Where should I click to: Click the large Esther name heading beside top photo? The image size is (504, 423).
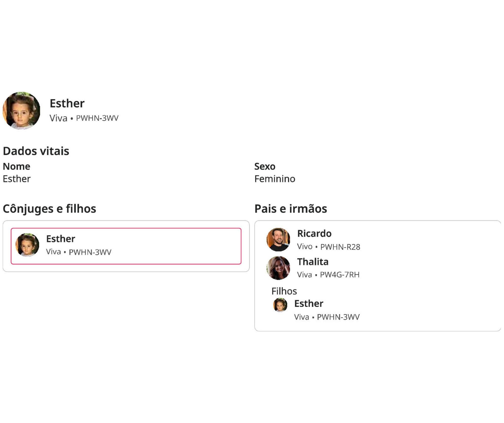tap(67, 103)
